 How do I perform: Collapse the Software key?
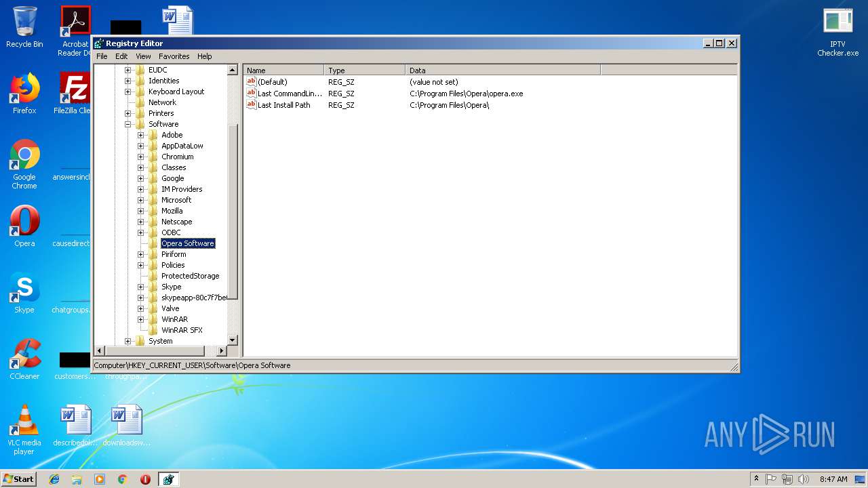coord(127,124)
